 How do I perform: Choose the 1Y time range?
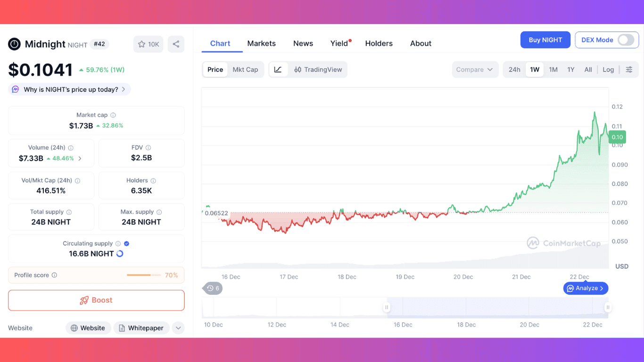tap(571, 69)
